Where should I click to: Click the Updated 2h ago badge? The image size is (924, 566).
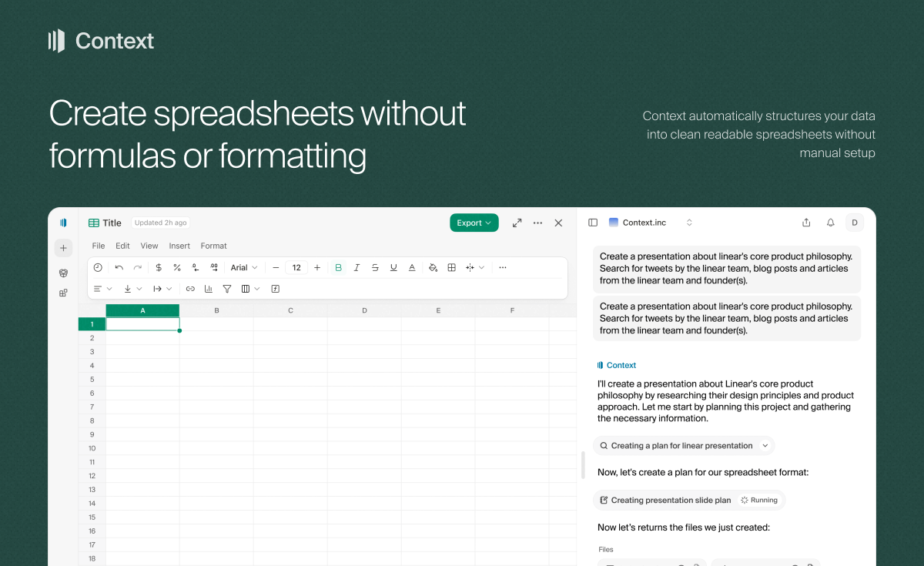pyautogui.click(x=161, y=223)
